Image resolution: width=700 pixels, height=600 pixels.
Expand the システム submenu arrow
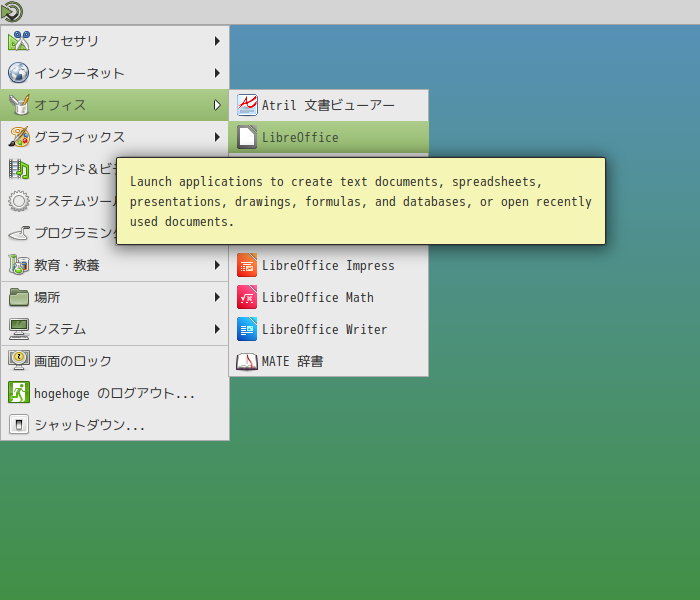coord(217,329)
